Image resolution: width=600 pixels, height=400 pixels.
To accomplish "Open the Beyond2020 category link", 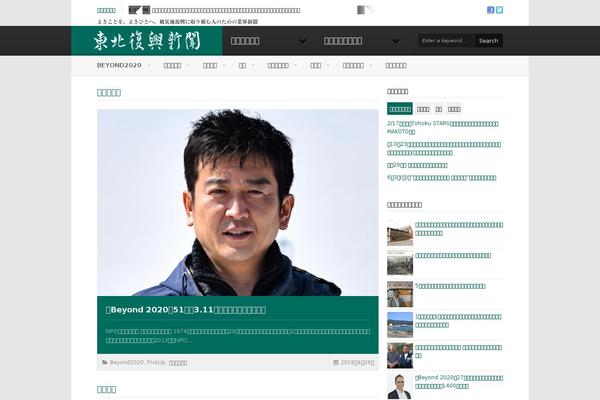I will coord(127,362).
